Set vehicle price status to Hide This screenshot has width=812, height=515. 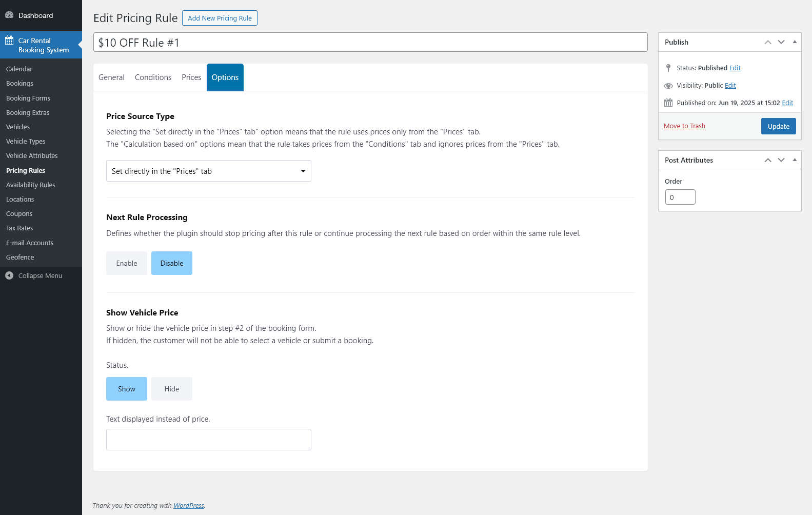tap(172, 389)
